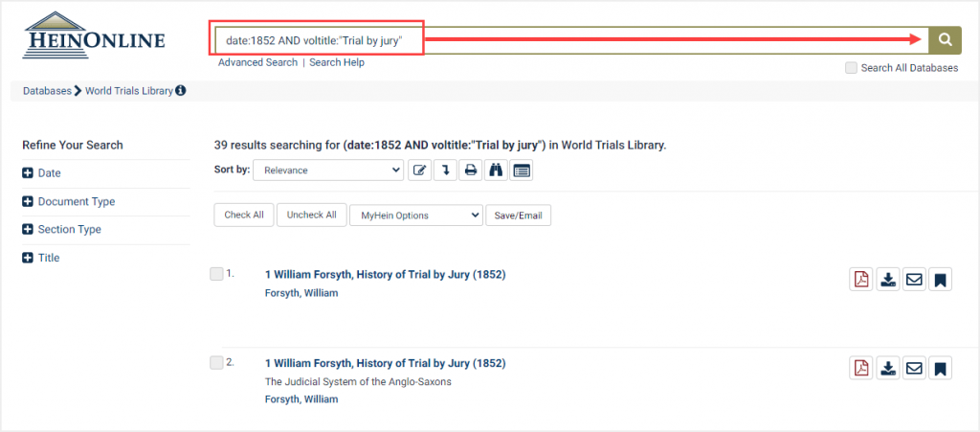
Task: Click the World Trials Library info icon
Action: point(181,91)
